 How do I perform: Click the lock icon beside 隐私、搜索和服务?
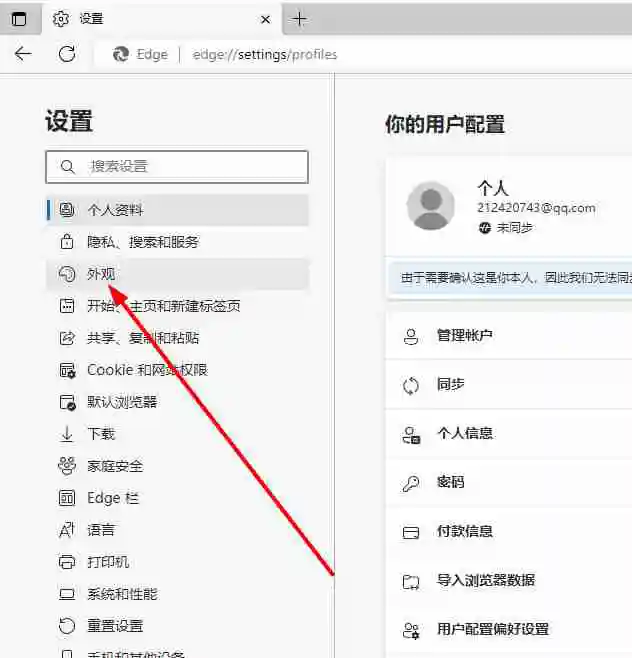pos(67,242)
